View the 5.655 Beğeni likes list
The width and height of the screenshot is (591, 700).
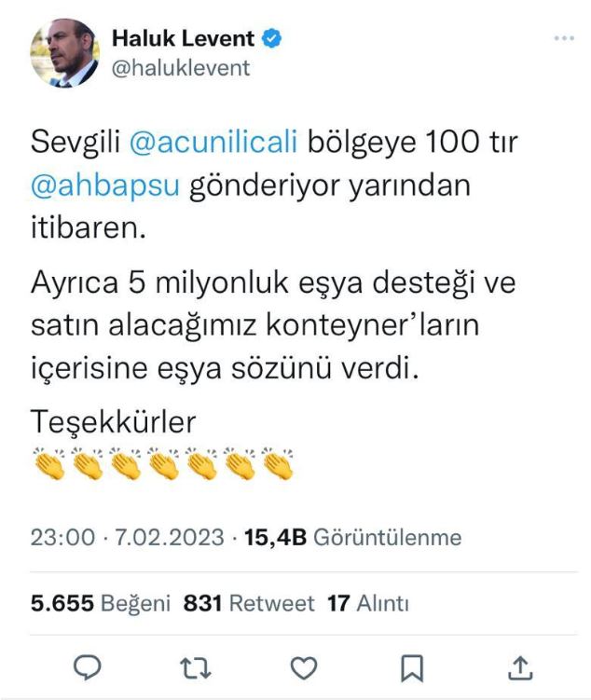pyautogui.click(x=101, y=603)
